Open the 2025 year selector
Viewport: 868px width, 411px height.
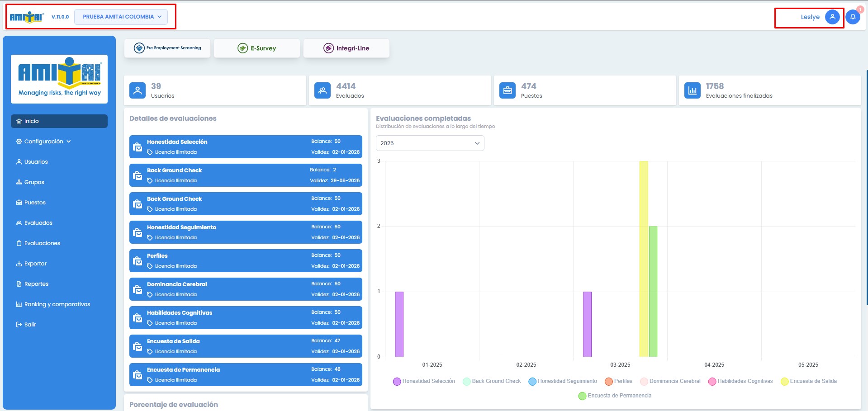[430, 143]
